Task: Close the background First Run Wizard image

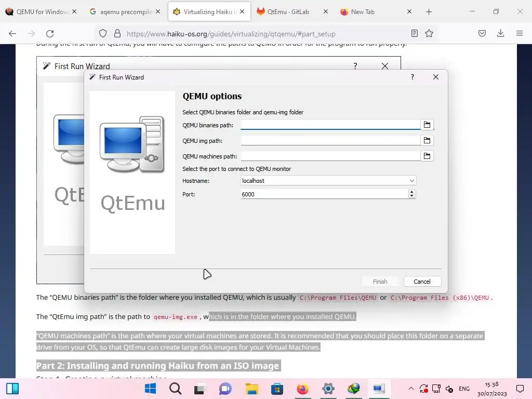Action: pos(385,66)
